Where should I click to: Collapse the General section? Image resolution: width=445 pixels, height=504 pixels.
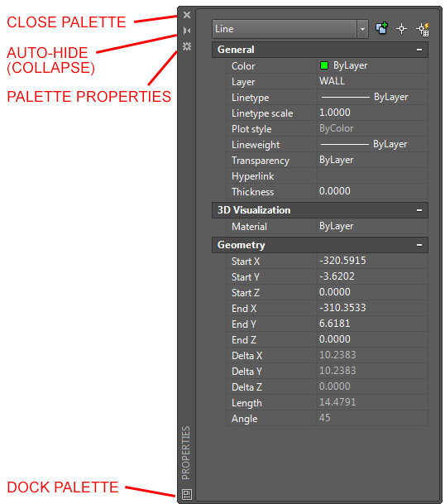point(419,50)
